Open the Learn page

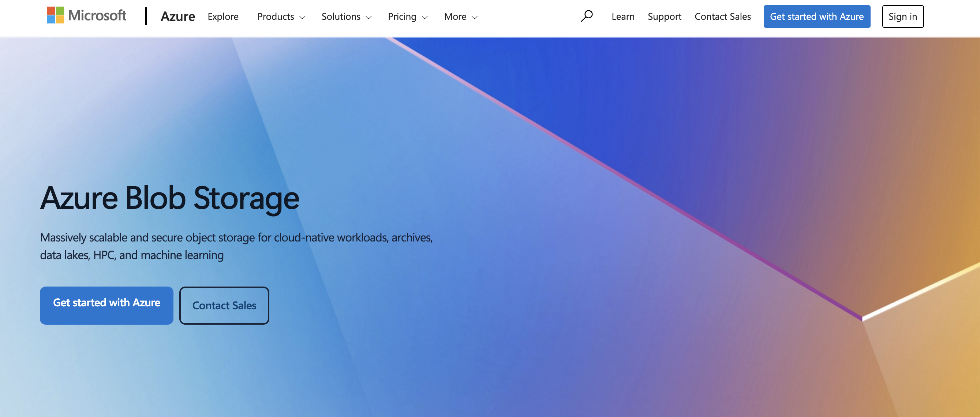623,16
